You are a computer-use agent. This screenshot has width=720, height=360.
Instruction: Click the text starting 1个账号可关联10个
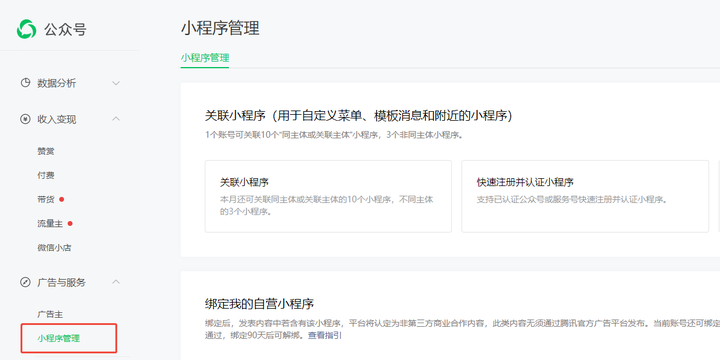click(334, 135)
